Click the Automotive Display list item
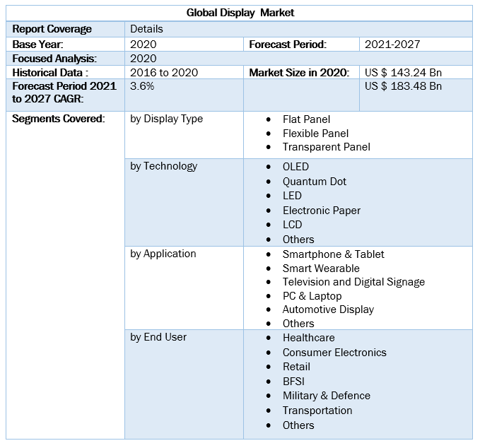This screenshot has height=448, width=480. click(x=328, y=309)
